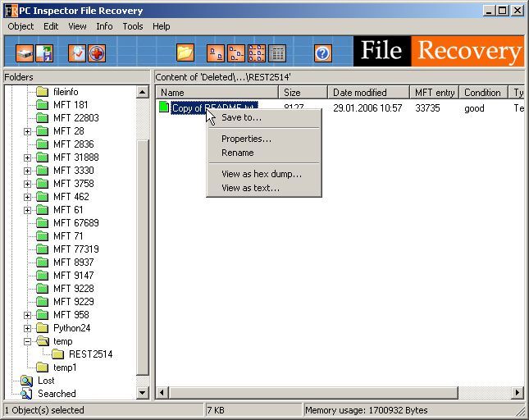
Task: Sort by Size column header
Action: [303, 92]
